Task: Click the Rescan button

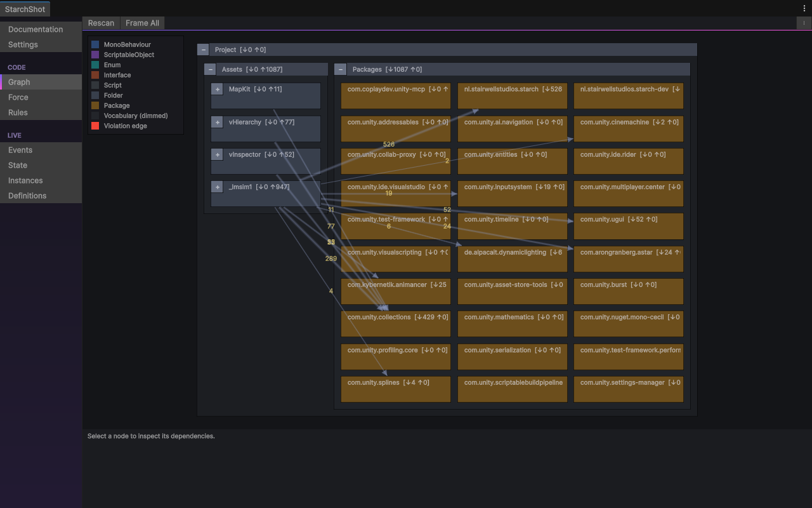Action: point(101,23)
